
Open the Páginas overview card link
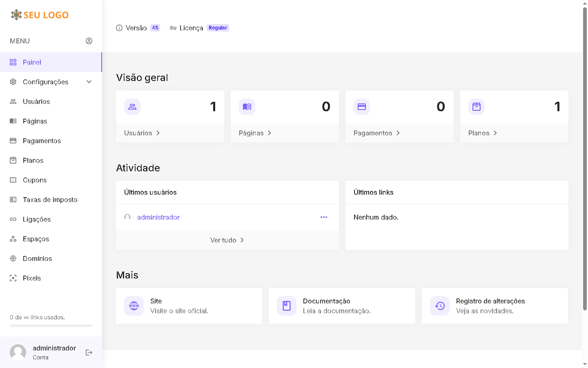tap(255, 133)
